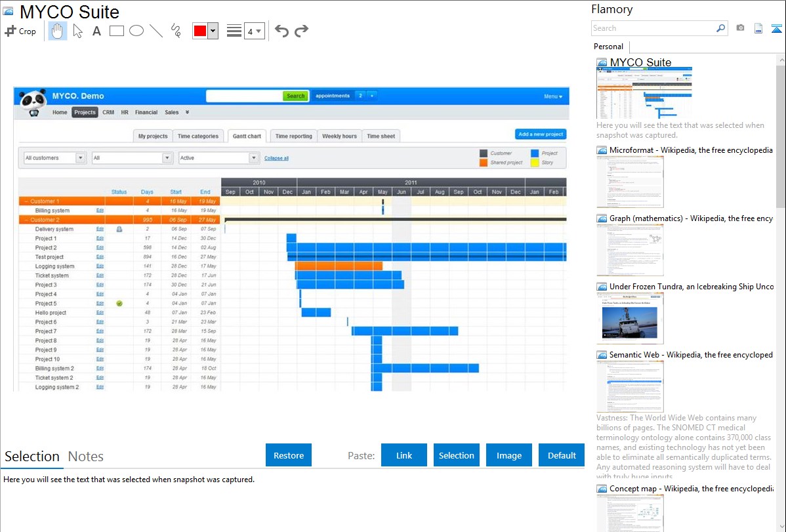Undo the last annotation
This screenshot has height=532, width=786.
click(281, 31)
